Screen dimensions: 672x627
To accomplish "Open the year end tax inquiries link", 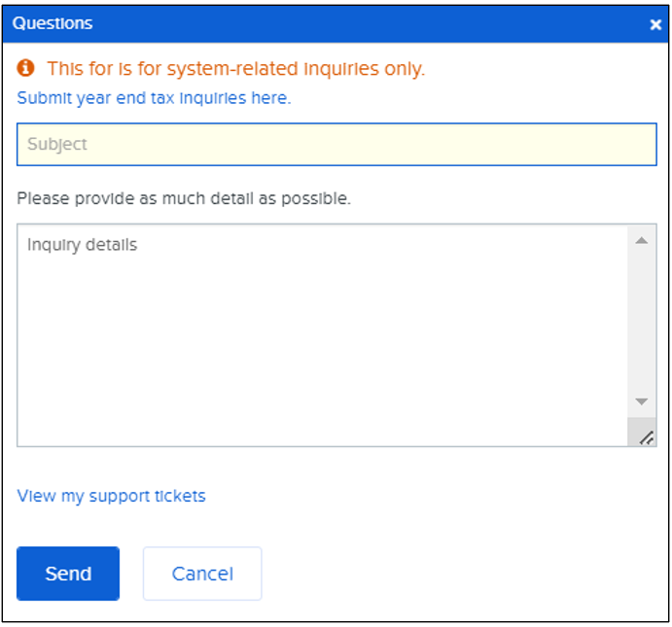I will pos(154,98).
